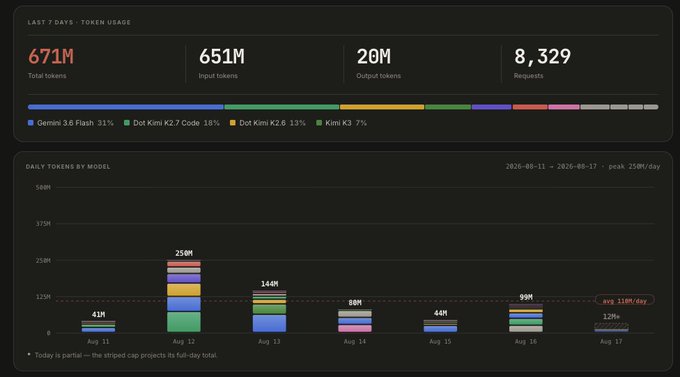Click the 18% share value
The width and height of the screenshot is (680, 377).
click(211, 123)
